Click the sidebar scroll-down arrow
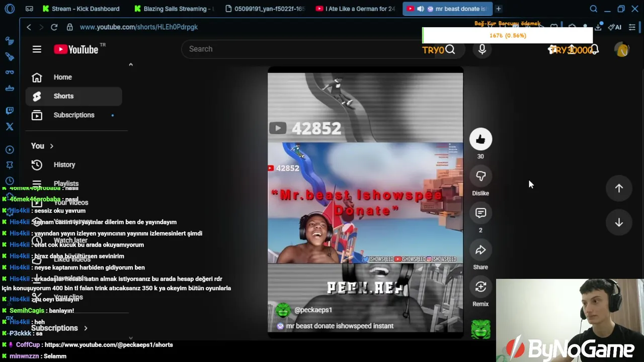 point(131,338)
